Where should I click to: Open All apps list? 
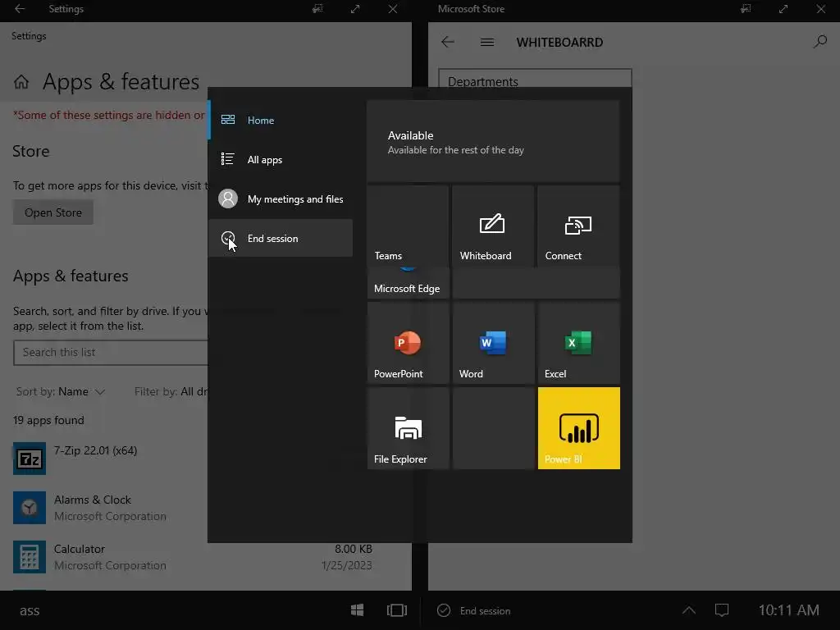(281, 160)
